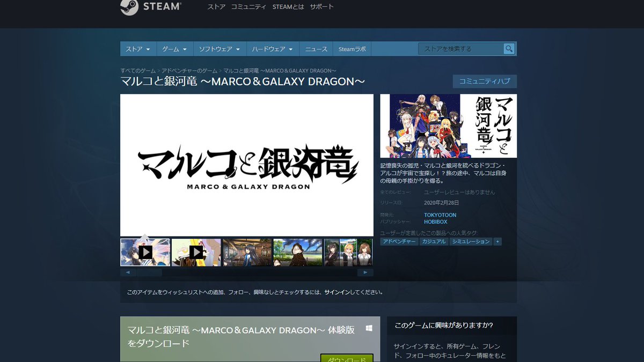Expand the ゲーム dropdown menu
The image size is (644, 362).
tap(174, 49)
